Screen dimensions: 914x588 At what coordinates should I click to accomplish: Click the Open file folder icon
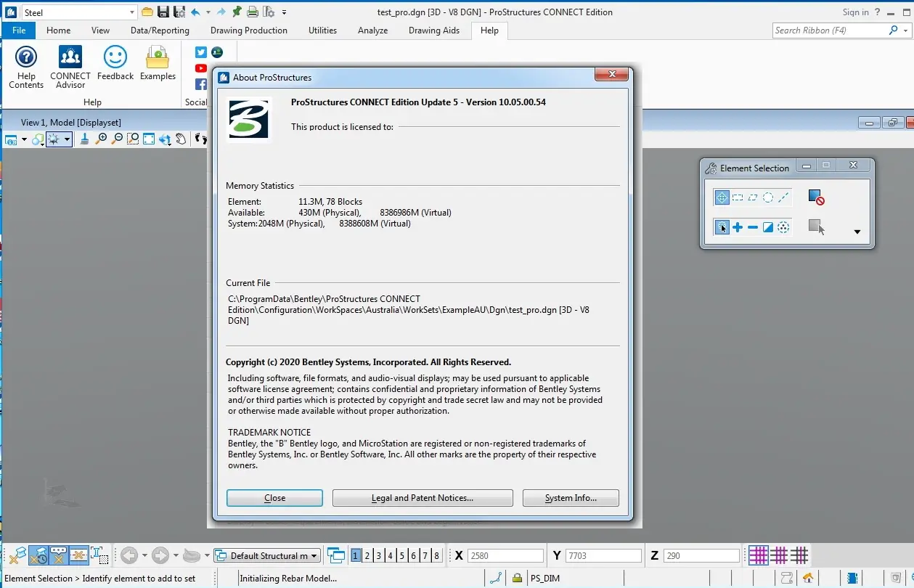[x=147, y=12]
